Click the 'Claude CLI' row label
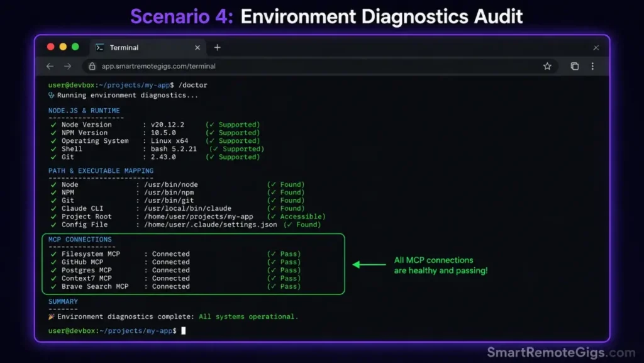This screenshot has height=363, width=644. [82, 208]
